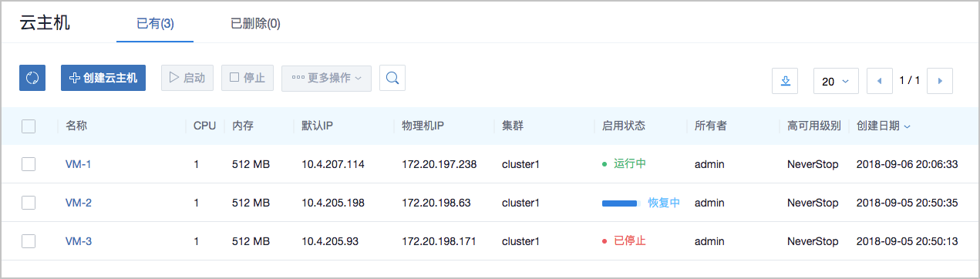Screen dimensions: 980x279
Task: Click date 2018-09-05 20:50:13
Action: [x=908, y=241]
